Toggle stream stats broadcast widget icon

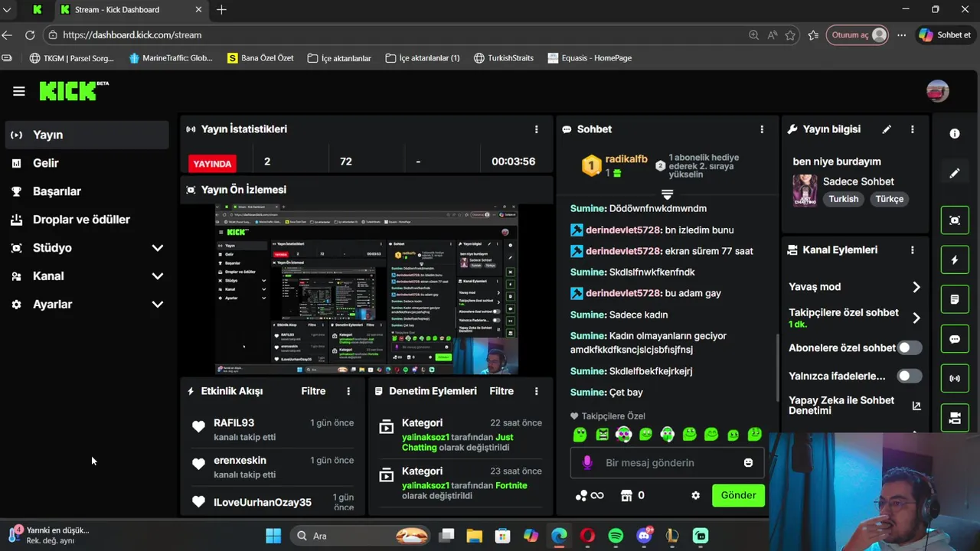point(955,378)
